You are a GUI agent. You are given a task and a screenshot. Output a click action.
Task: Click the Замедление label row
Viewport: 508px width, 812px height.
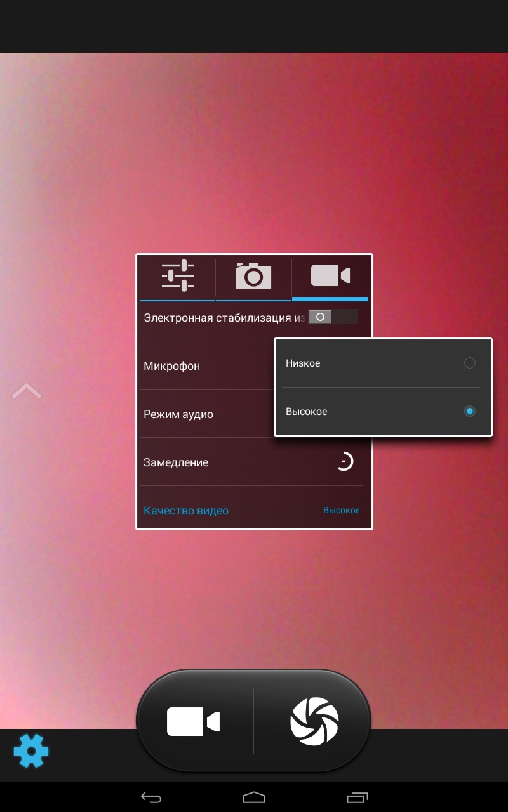176,462
